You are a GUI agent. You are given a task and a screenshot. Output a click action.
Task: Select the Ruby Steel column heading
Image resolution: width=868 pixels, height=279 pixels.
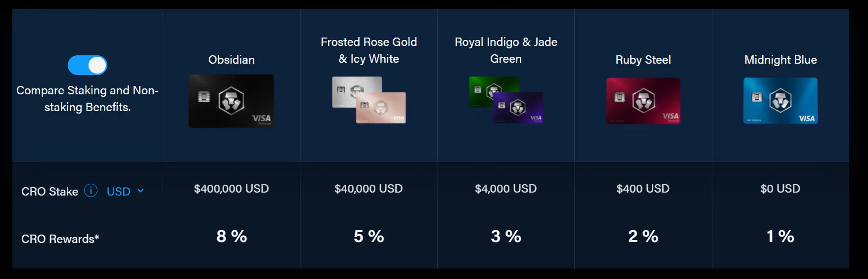[643, 60]
